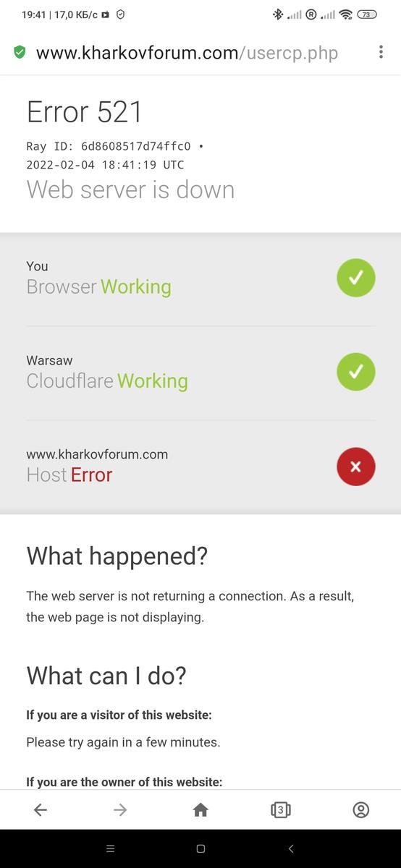Open the browser home page icon
Viewport: 401px width, 868px height.
click(x=200, y=810)
